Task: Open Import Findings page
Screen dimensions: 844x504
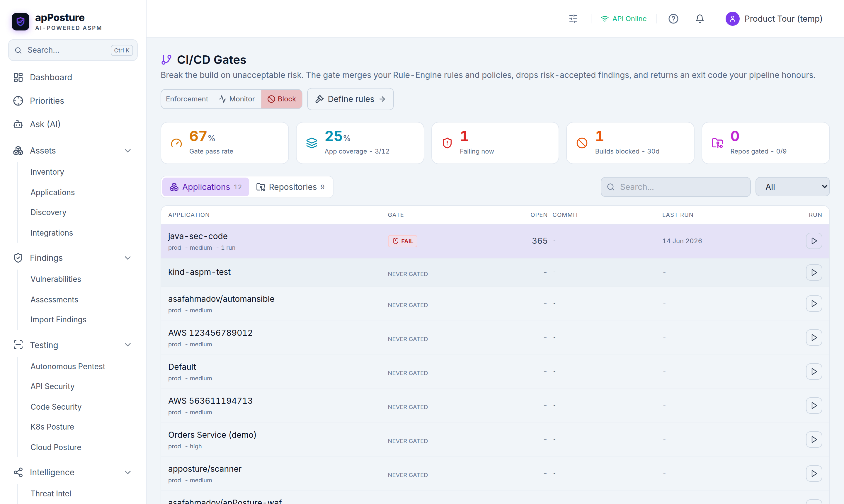Action: 58,320
